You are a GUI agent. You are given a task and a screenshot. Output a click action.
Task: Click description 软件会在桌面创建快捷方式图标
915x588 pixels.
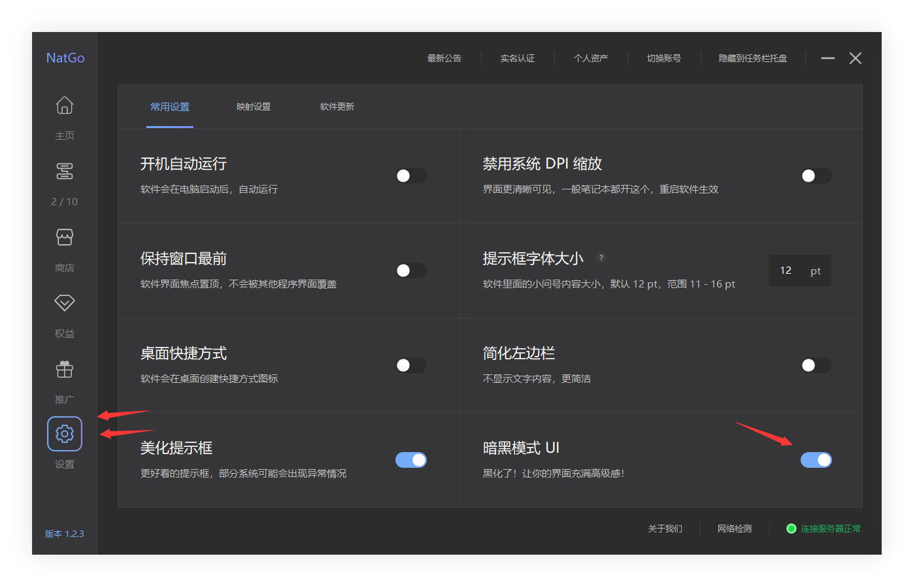pyautogui.click(x=209, y=379)
